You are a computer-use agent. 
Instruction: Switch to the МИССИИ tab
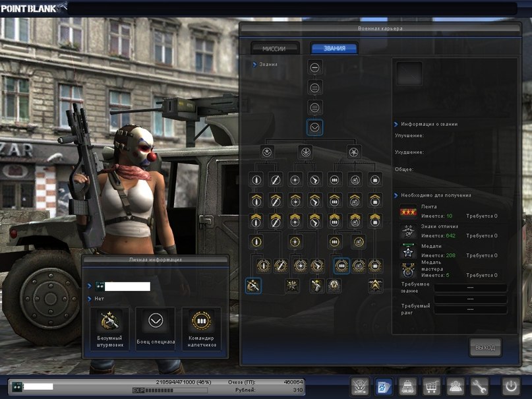274,49
